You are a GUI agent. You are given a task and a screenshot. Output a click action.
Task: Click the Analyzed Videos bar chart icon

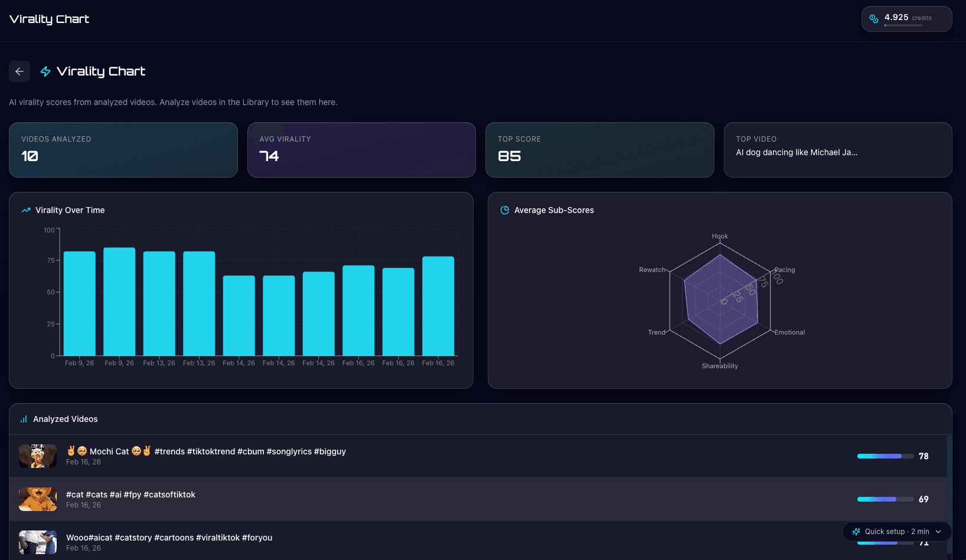(24, 419)
